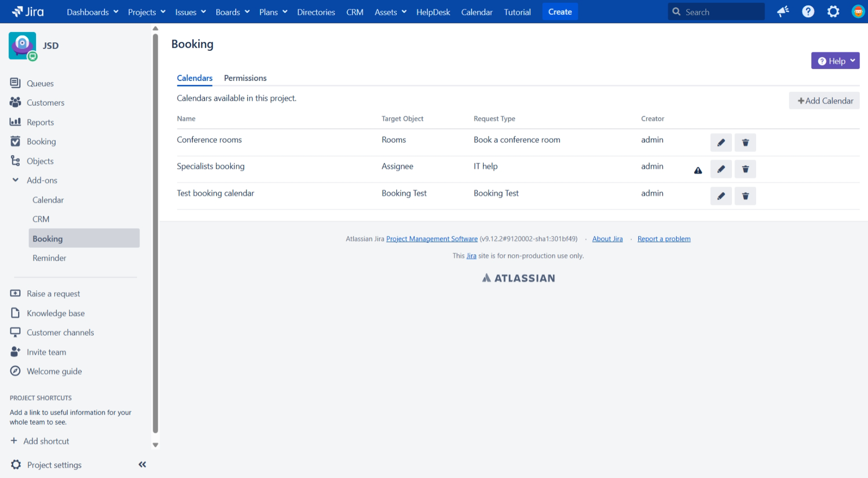Collapse the Add-ons section in sidebar
This screenshot has width=868, height=478.
15,180
